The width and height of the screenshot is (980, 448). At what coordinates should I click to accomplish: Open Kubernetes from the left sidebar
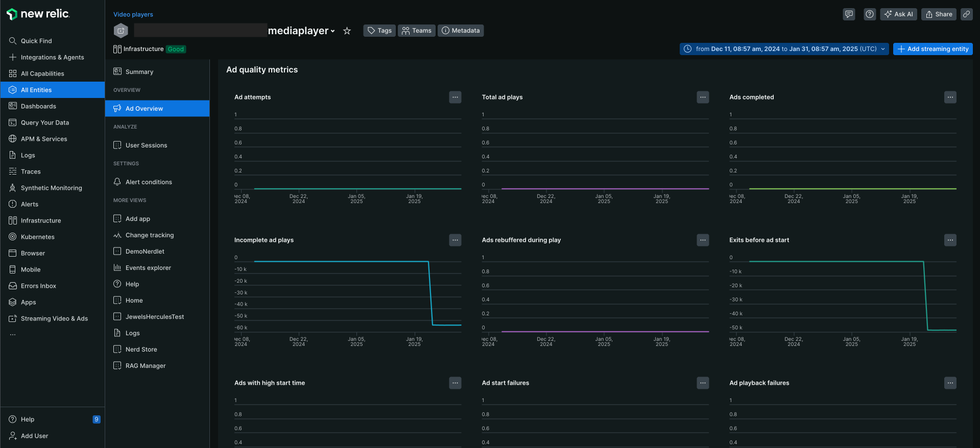click(37, 237)
